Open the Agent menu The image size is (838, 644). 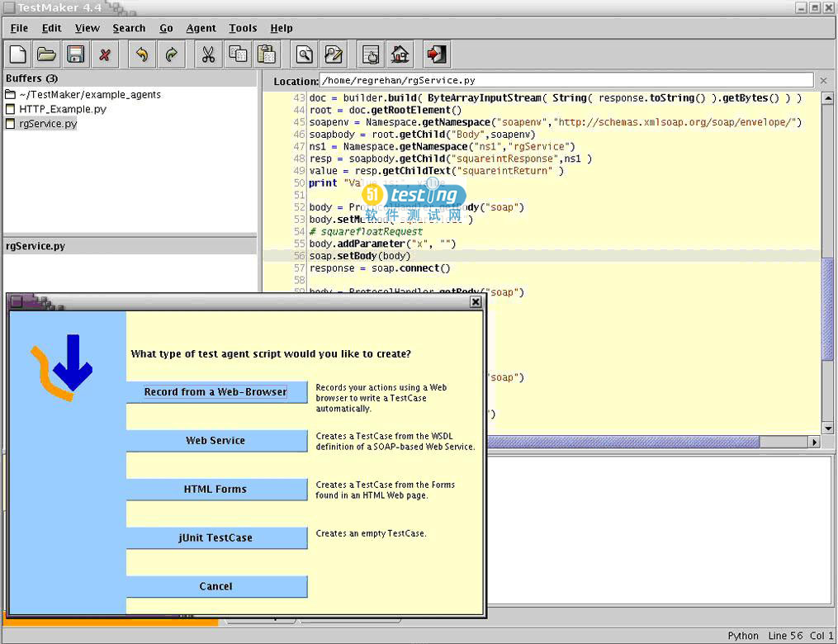(x=201, y=28)
